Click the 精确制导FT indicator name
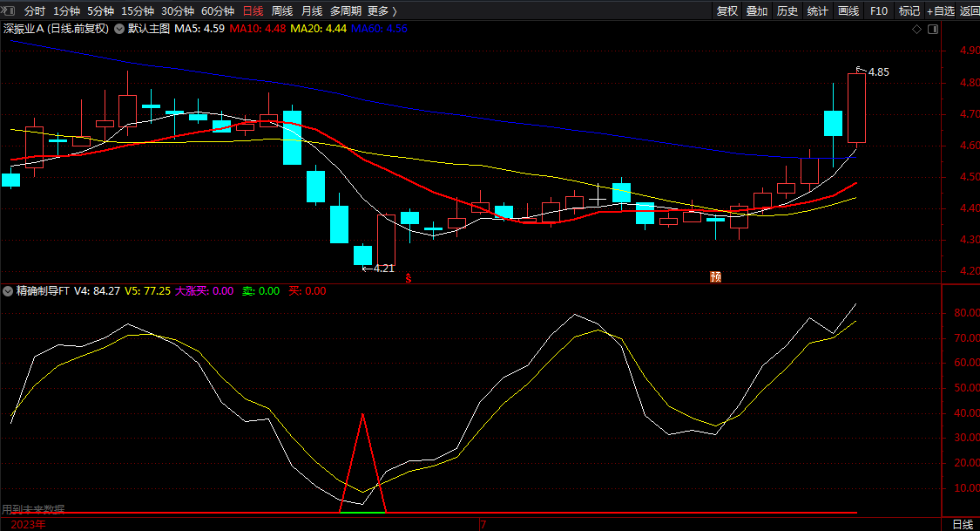This screenshot has width=980, height=531. click(x=43, y=291)
